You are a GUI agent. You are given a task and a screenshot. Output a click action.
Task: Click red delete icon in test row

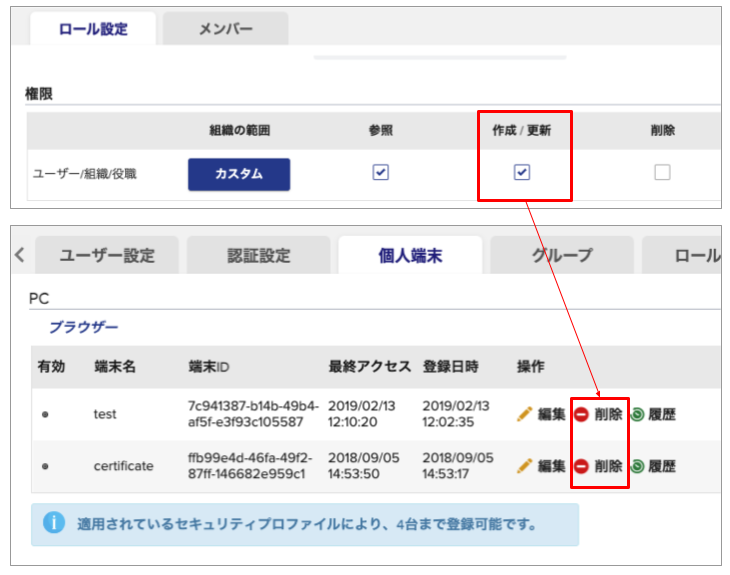click(x=581, y=414)
